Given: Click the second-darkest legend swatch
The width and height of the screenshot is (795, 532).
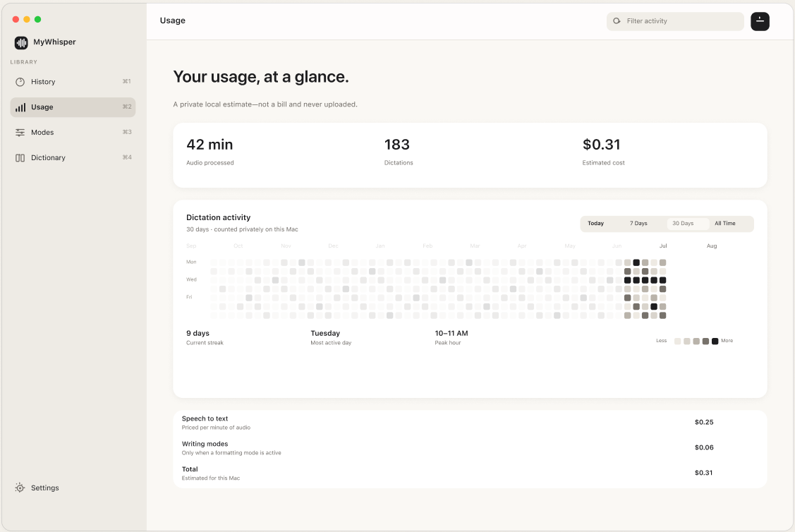Looking at the screenshot, I should click(705, 341).
